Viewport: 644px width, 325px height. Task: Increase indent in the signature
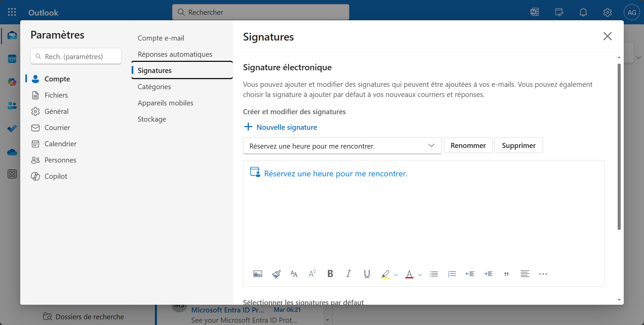point(488,274)
